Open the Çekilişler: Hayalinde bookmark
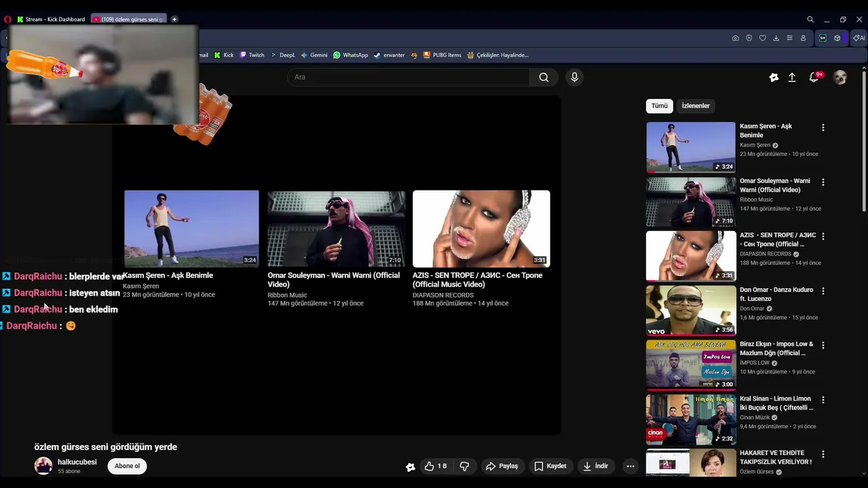This screenshot has width=868, height=488. (498, 55)
